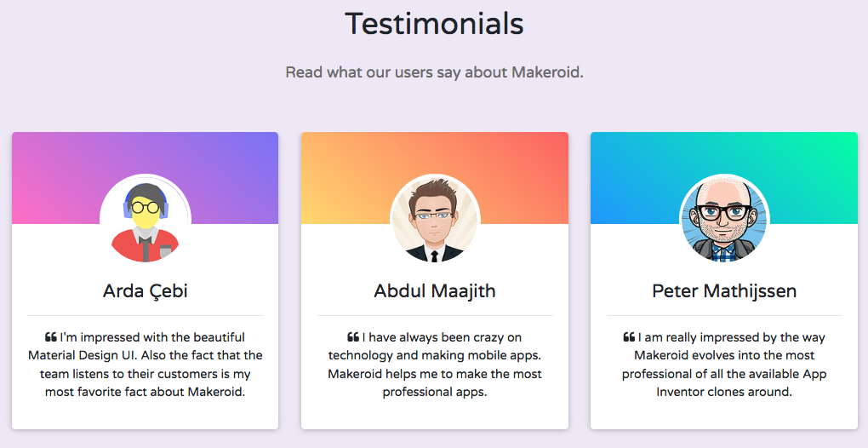Click quote mark icon in Arda's testimonial

51,337
